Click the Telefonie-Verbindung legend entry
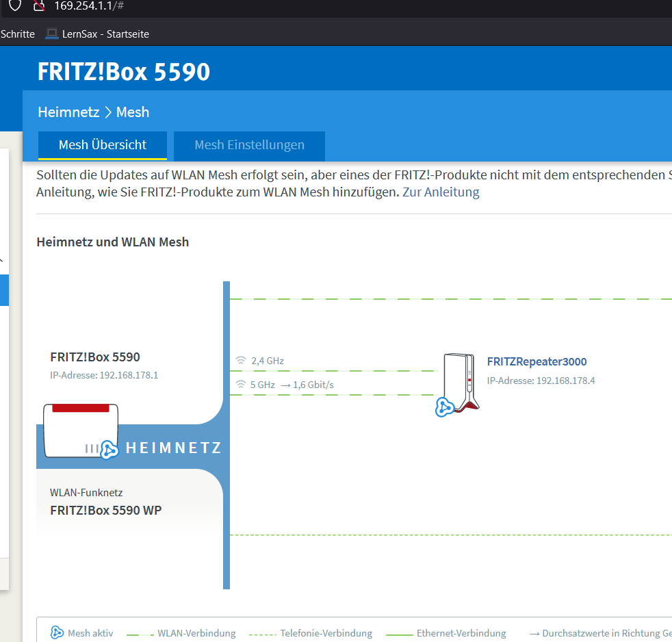This screenshot has width=672, height=642. 311,633
